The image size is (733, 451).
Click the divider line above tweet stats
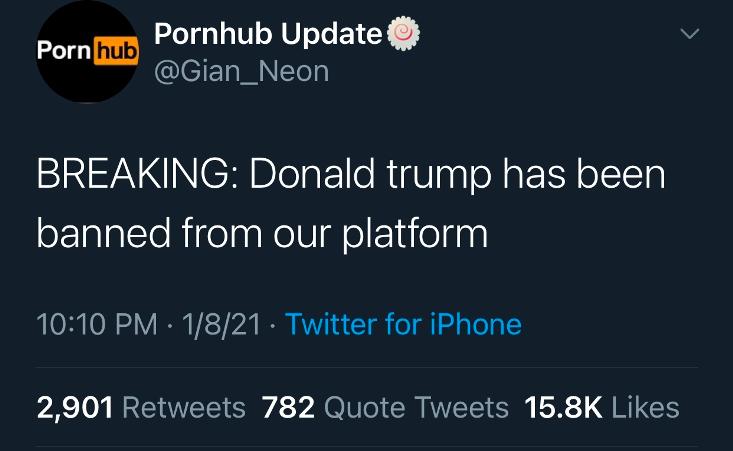(x=367, y=368)
